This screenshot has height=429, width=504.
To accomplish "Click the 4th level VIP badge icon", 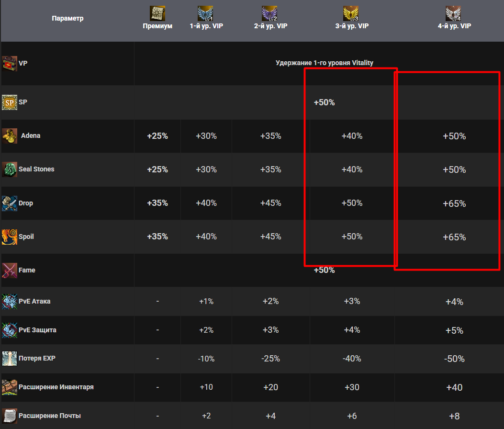I will tap(454, 13).
